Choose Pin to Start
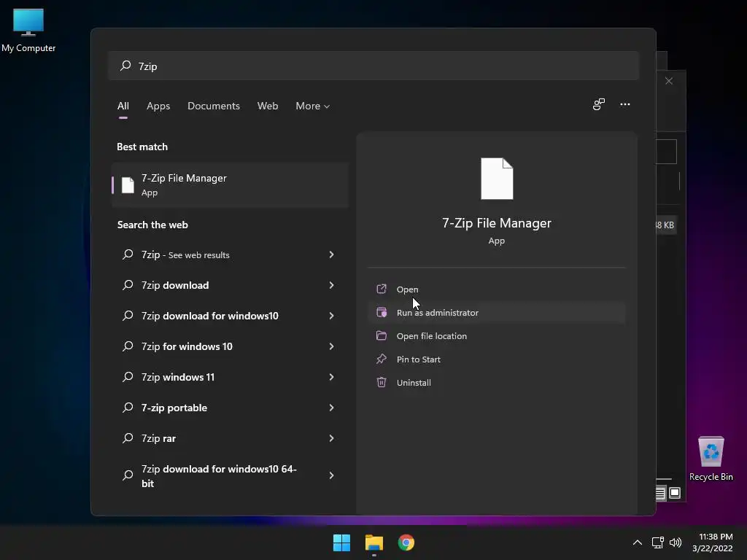The width and height of the screenshot is (747, 560). tap(496, 359)
